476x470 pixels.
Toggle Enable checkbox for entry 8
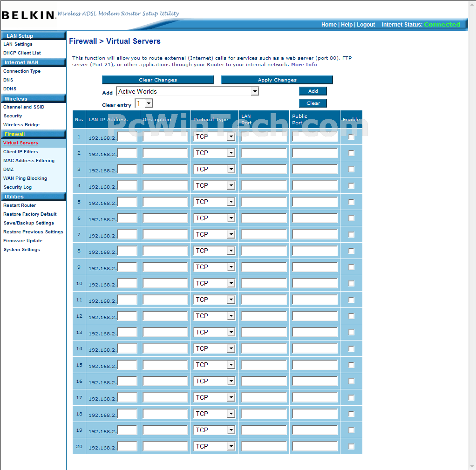(x=351, y=251)
